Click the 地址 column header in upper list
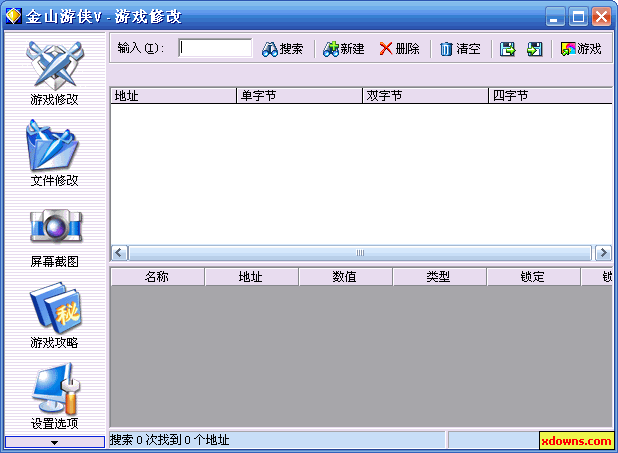The image size is (618, 453). (173, 96)
